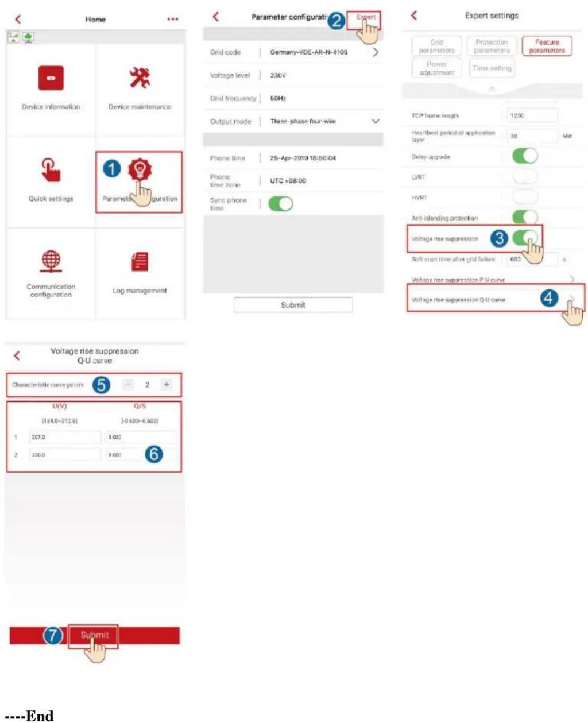Select Voltage level 230V value
Viewport: 588px width, 723px height.
pos(278,75)
